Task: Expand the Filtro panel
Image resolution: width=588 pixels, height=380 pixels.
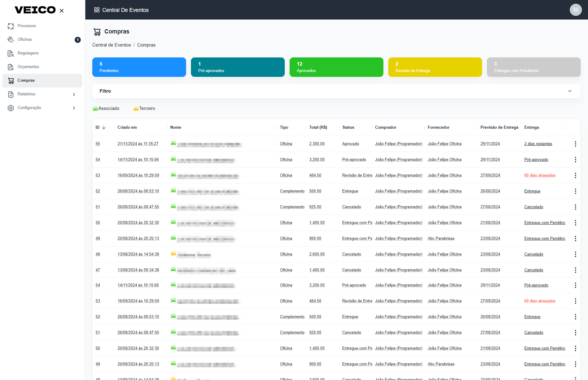Action: 336,91
